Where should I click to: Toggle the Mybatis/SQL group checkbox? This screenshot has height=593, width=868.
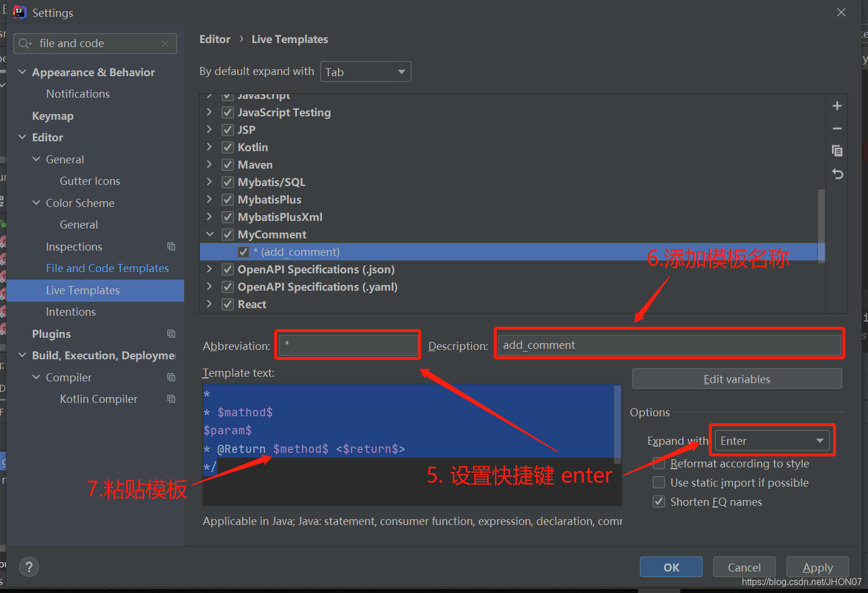[x=228, y=183]
